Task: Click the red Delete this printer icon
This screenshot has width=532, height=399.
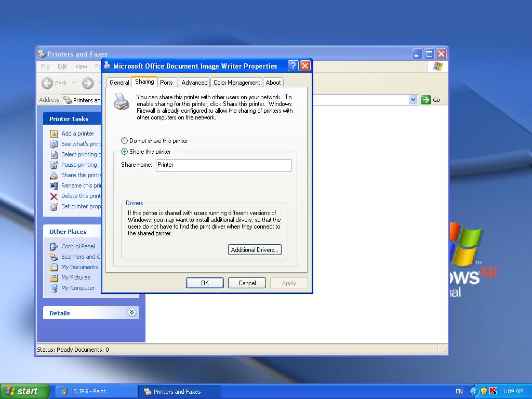Action: [x=54, y=196]
